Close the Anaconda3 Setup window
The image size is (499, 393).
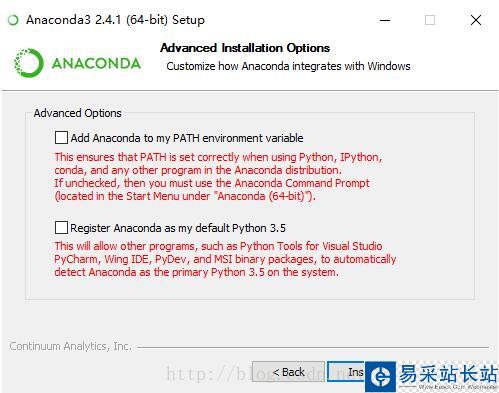pos(476,20)
